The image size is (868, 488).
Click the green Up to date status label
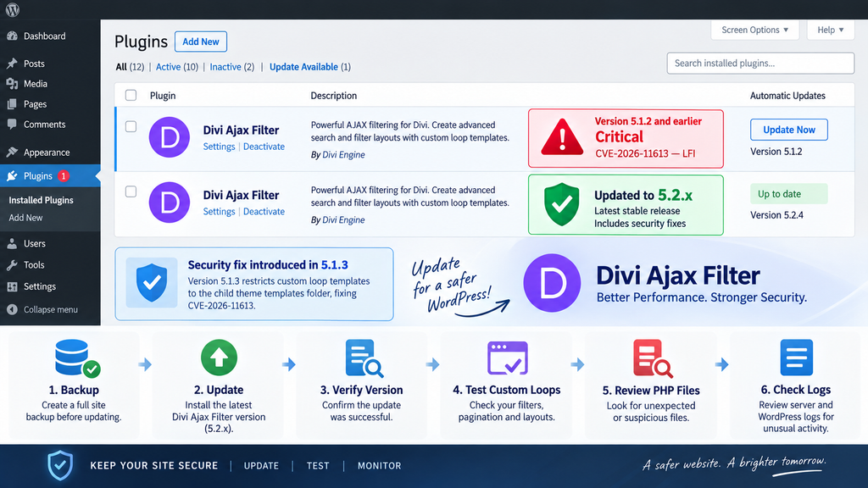(x=789, y=194)
